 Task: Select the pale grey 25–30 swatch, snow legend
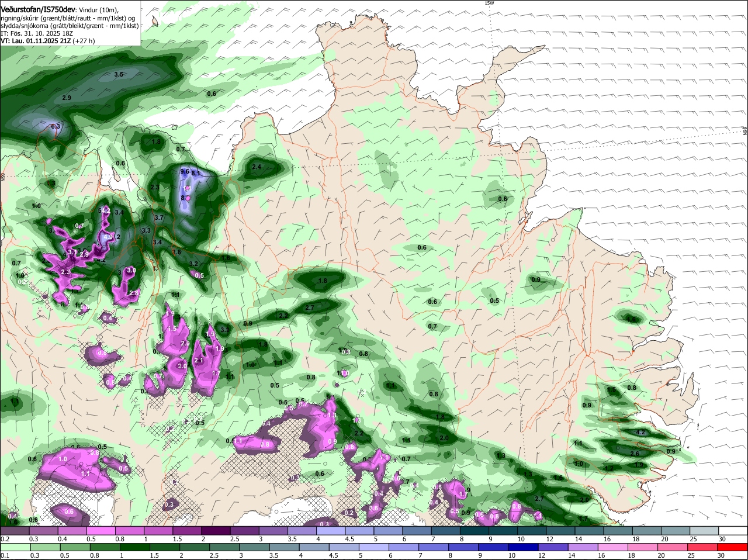coord(704,531)
